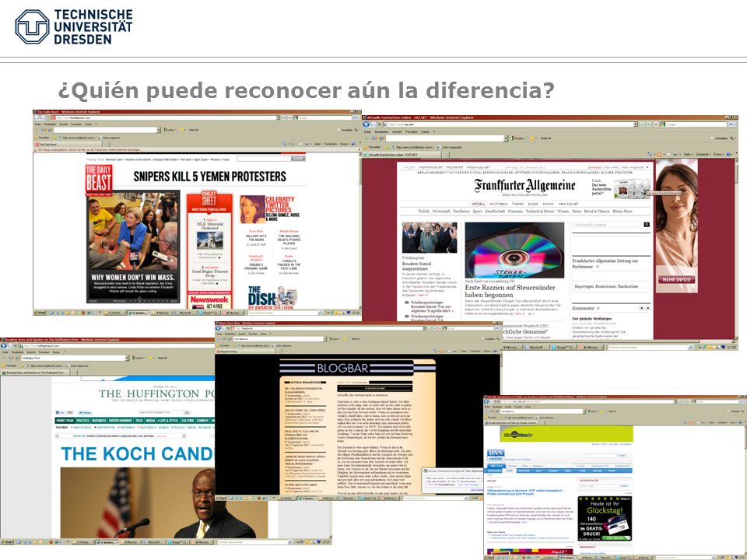Open address bar dropdown in FAZ window
This screenshot has width=747, height=560.
coord(635,124)
